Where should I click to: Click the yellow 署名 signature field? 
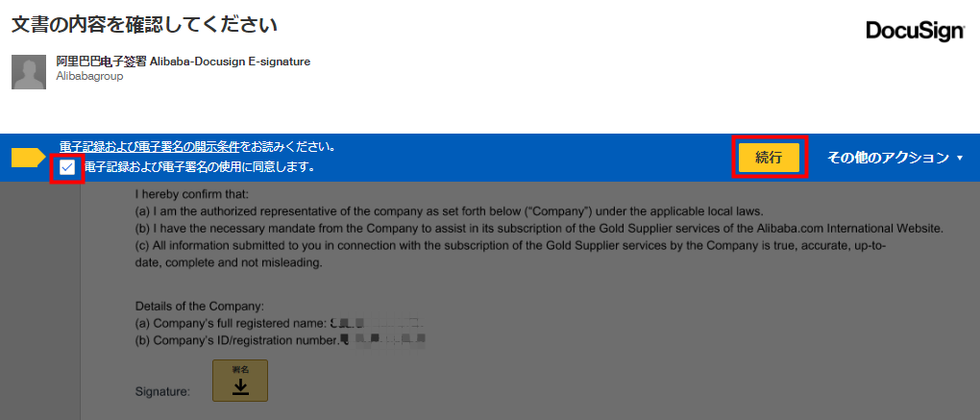240,380
